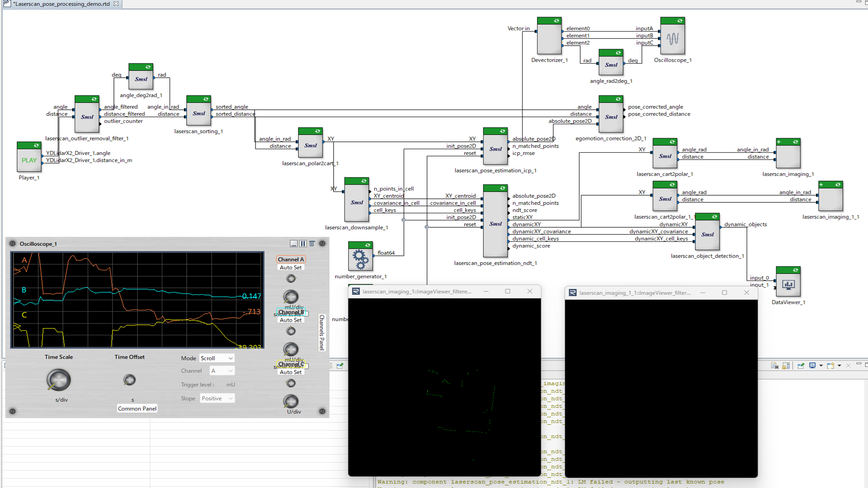The height and width of the screenshot is (488, 868).
Task: Toggle the Channels Panel side tab
Action: 321,332
